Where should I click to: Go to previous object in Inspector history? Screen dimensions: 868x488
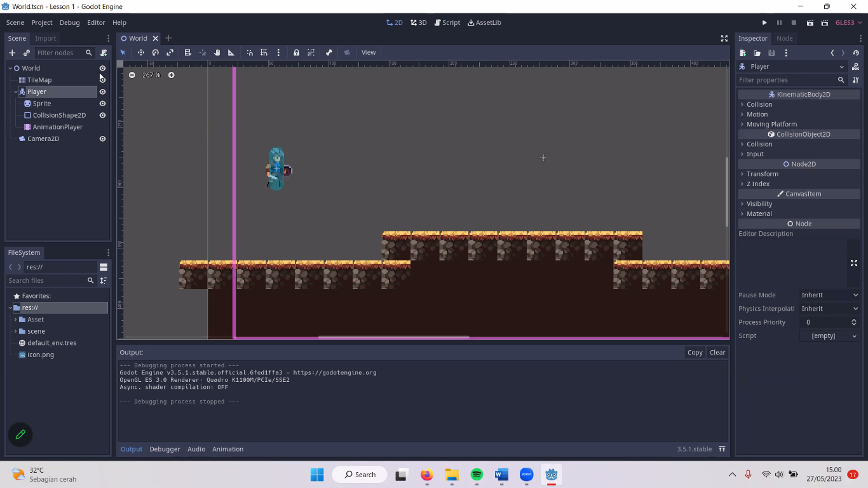coord(832,53)
